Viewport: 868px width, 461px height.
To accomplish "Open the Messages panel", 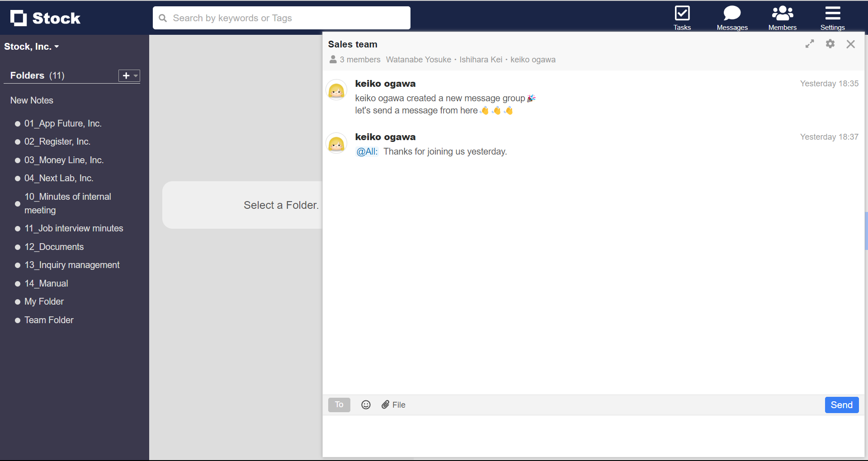I will pos(732,18).
